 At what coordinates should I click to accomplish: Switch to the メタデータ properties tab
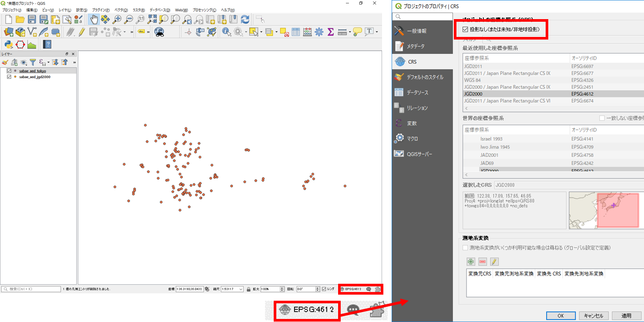click(x=422, y=46)
